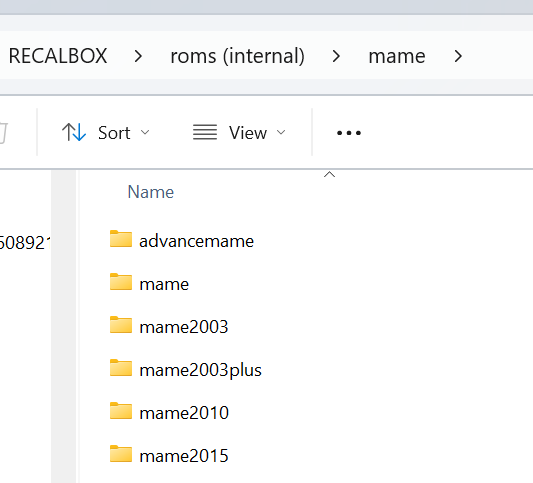Viewport: 533px width, 483px height.
Task: Go to roms (internal) breadcrumb
Action: [x=237, y=56]
